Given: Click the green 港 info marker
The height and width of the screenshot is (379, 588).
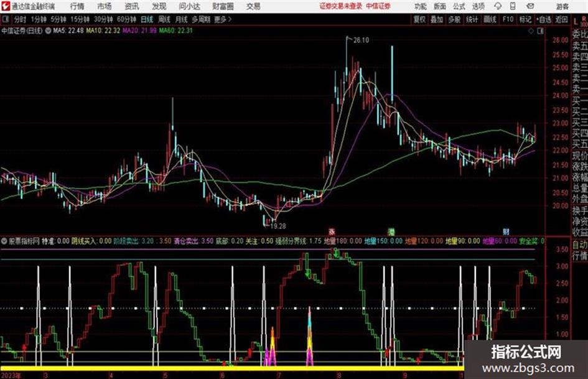Looking at the screenshot, I should (x=391, y=232).
